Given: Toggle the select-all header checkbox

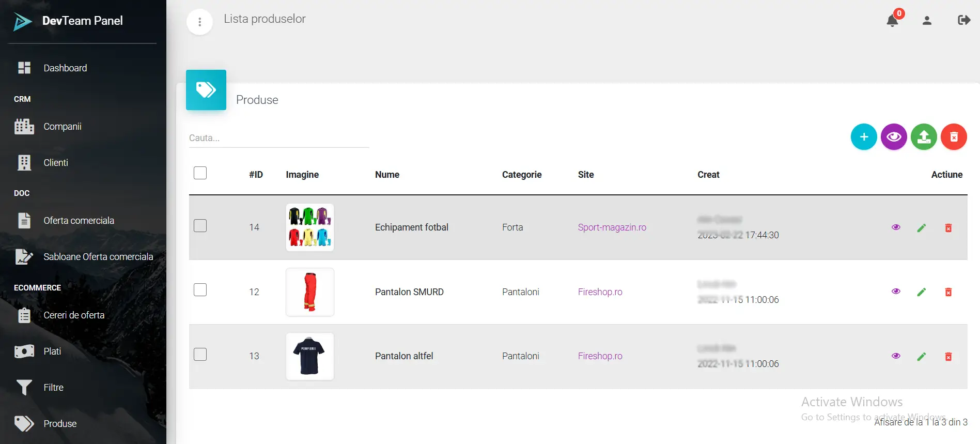Looking at the screenshot, I should coord(200,173).
